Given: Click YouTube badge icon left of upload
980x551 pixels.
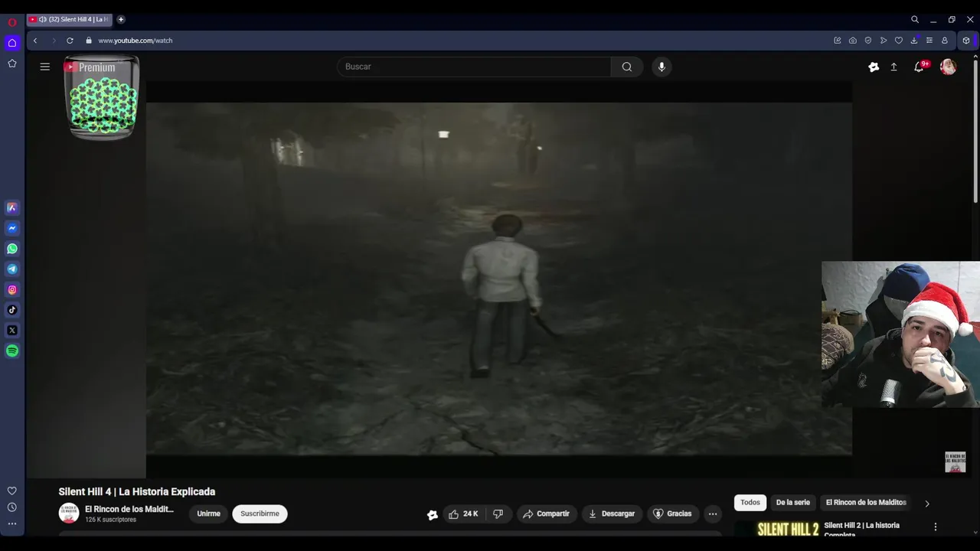Looking at the screenshot, I should pos(874,67).
